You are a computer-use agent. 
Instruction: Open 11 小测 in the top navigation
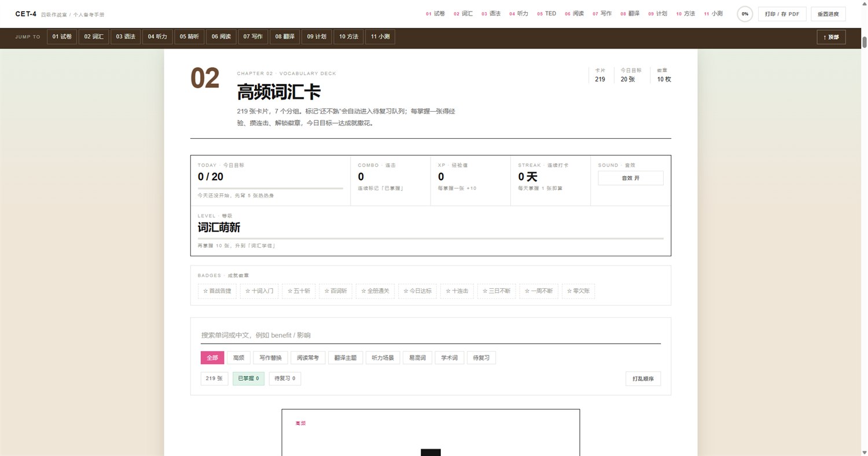click(713, 13)
